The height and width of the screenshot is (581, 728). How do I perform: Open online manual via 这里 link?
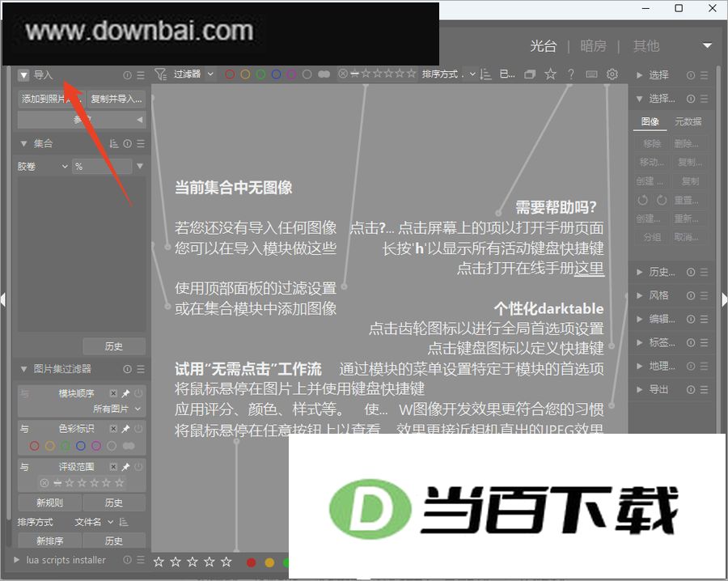tap(589, 269)
